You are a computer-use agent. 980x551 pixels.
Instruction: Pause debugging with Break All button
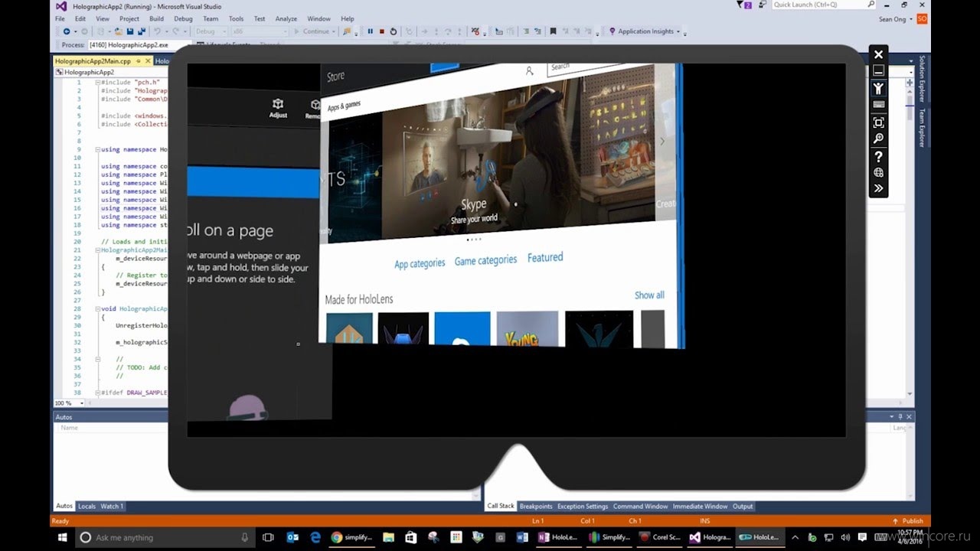click(x=370, y=31)
